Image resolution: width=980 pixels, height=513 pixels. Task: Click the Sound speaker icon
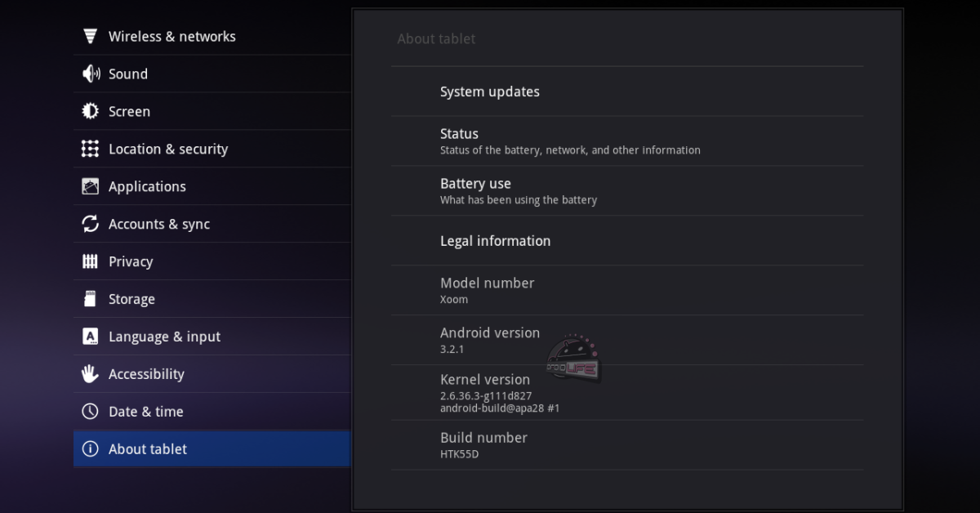click(x=91, y=74)
